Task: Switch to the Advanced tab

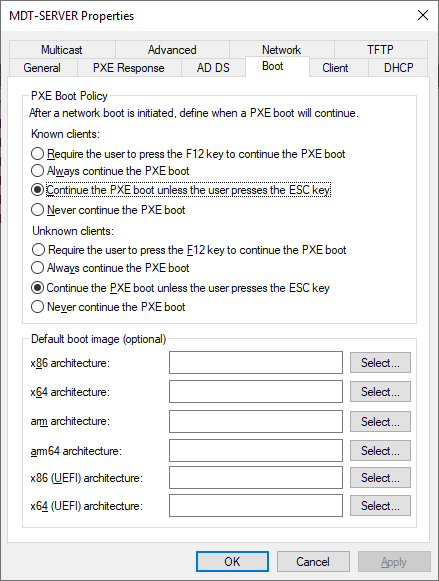Action: (x=172, y=50)
